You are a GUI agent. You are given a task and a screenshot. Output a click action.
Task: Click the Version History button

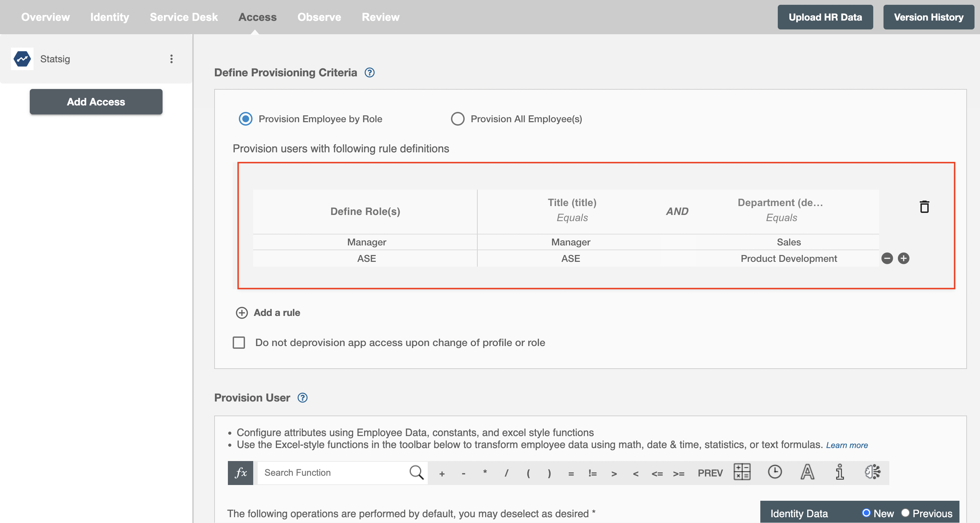928,16
